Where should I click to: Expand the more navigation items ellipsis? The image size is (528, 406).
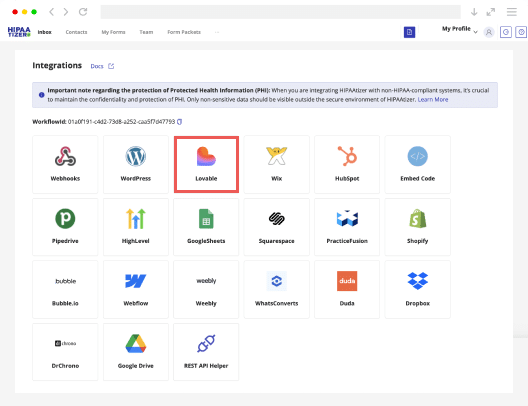click(x=217, y=32)
